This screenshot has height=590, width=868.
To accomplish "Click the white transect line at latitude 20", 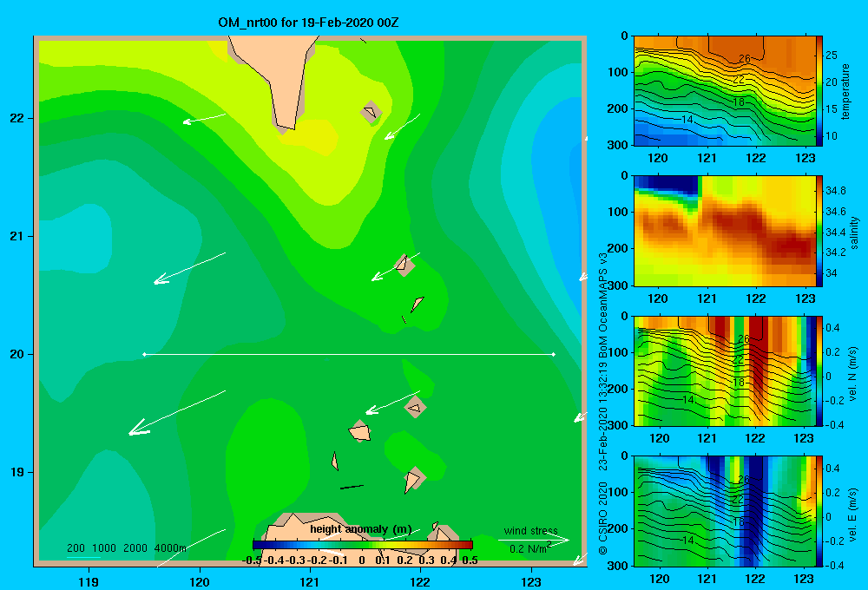I will [x=349, y=354].
